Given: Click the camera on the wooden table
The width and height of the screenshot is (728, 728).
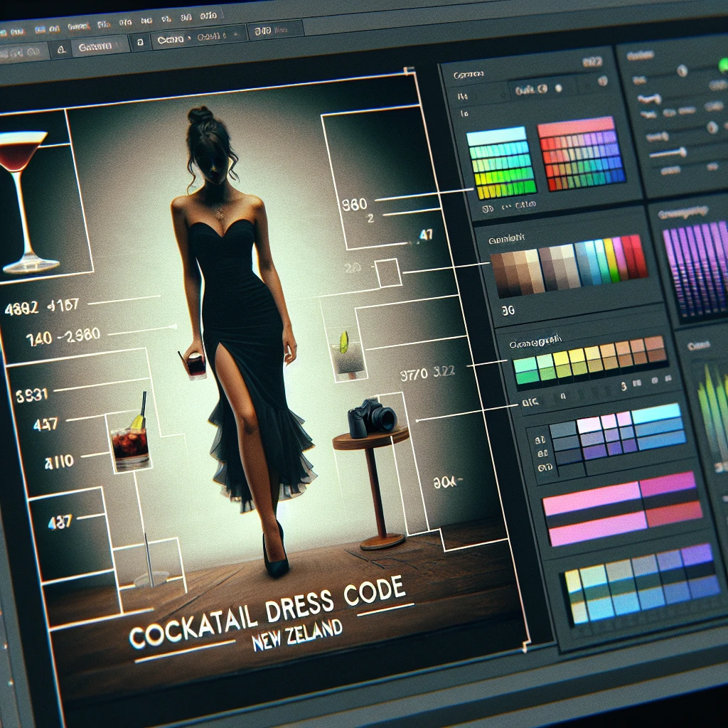Looking at the screenshot, I should [373, 418].
